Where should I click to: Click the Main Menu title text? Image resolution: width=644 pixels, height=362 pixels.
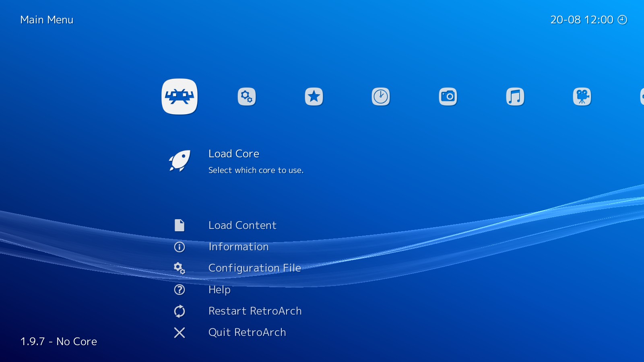pyautogui.click(x=47, y=20)
